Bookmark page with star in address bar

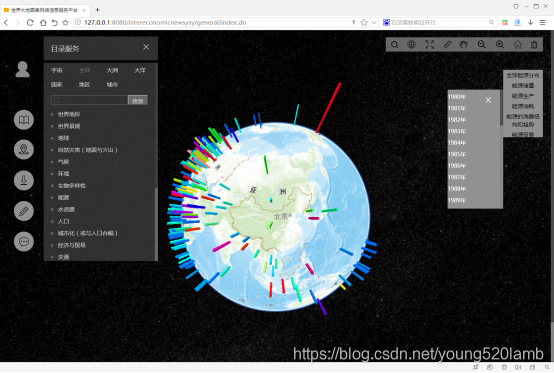(364, 23)
